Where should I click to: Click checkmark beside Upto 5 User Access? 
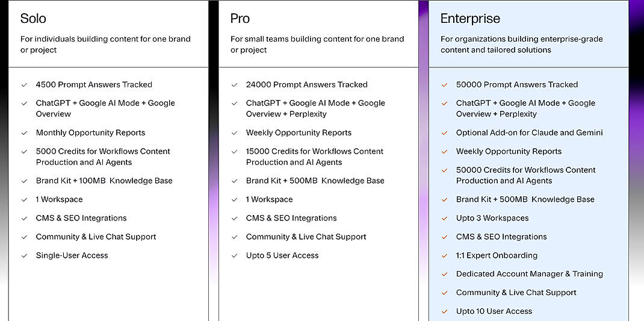[x=235, y=255]
